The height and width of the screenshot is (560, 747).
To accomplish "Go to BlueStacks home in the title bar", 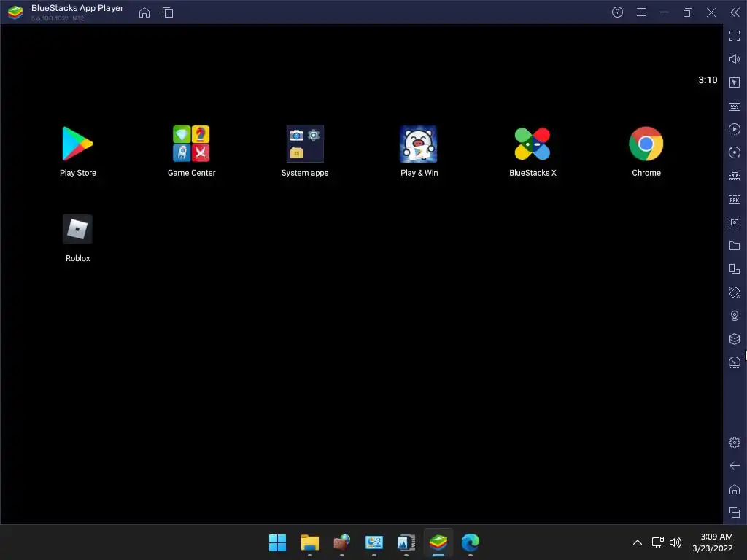I will (x=144, y=12).
